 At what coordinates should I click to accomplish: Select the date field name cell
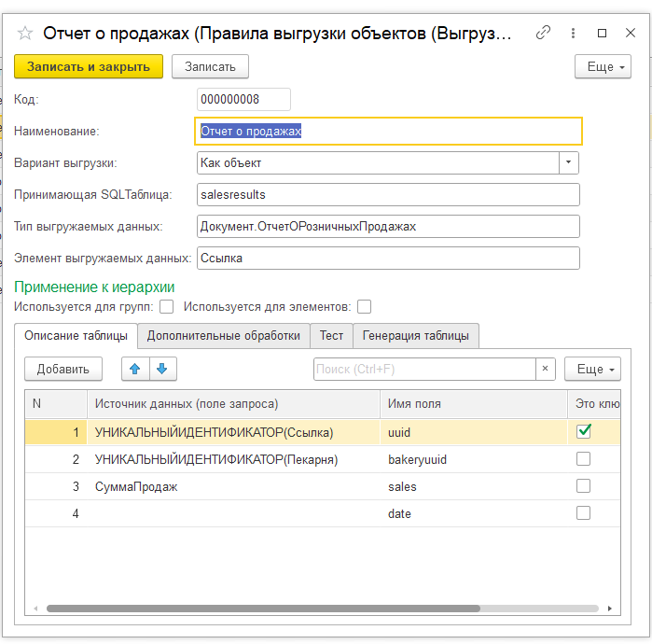click(x=474, y=513)
